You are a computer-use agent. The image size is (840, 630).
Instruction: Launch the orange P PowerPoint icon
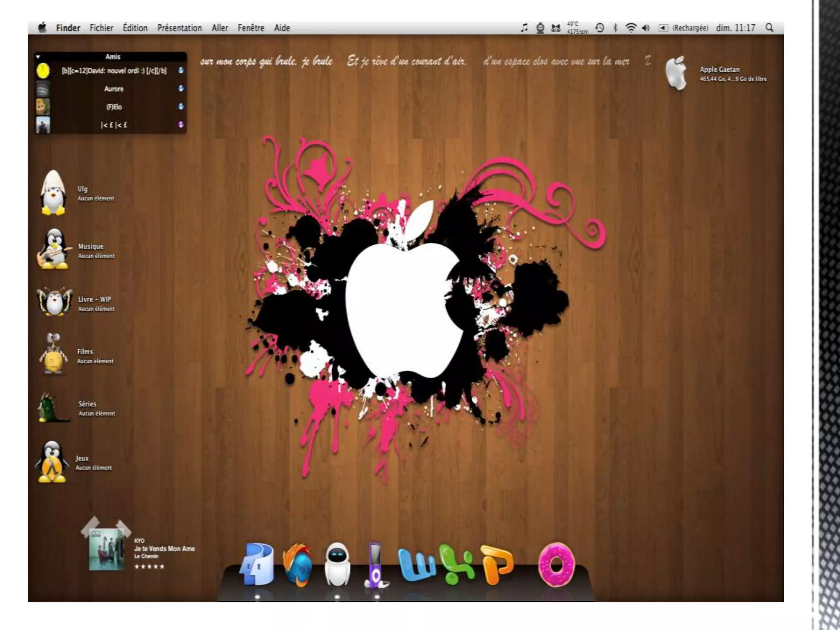497,564
